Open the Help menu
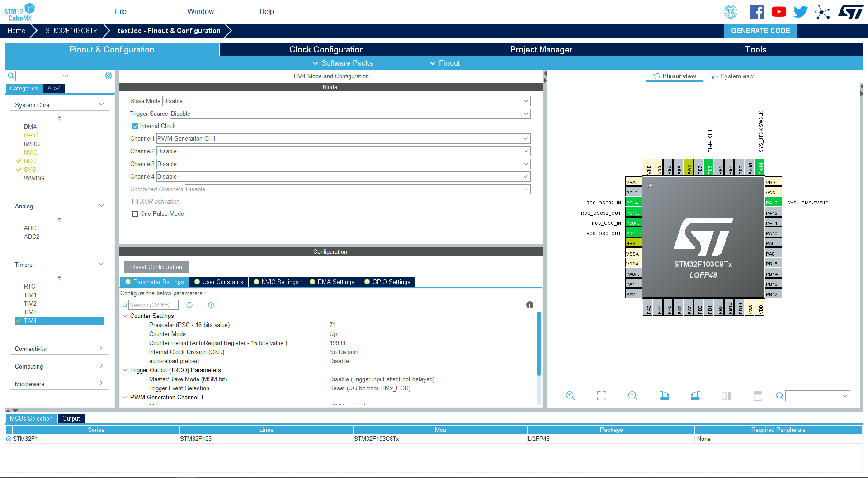 266,11
